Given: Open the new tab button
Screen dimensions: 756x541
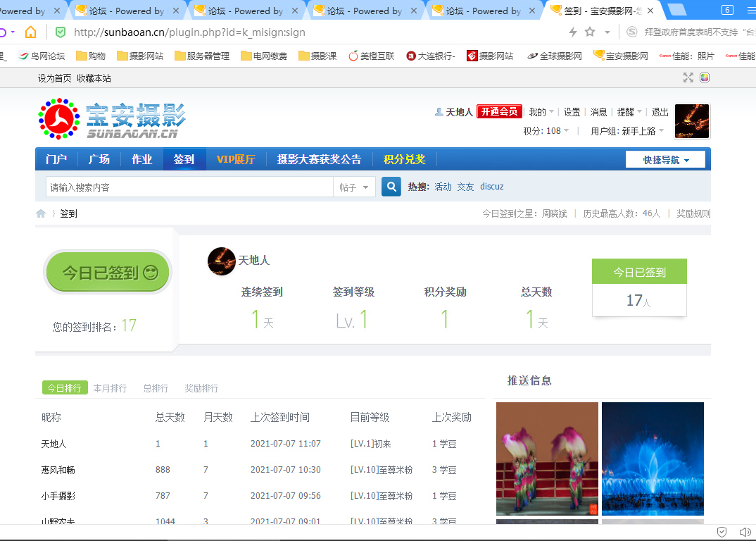Looking at the screenshot, I should (677, 10).
